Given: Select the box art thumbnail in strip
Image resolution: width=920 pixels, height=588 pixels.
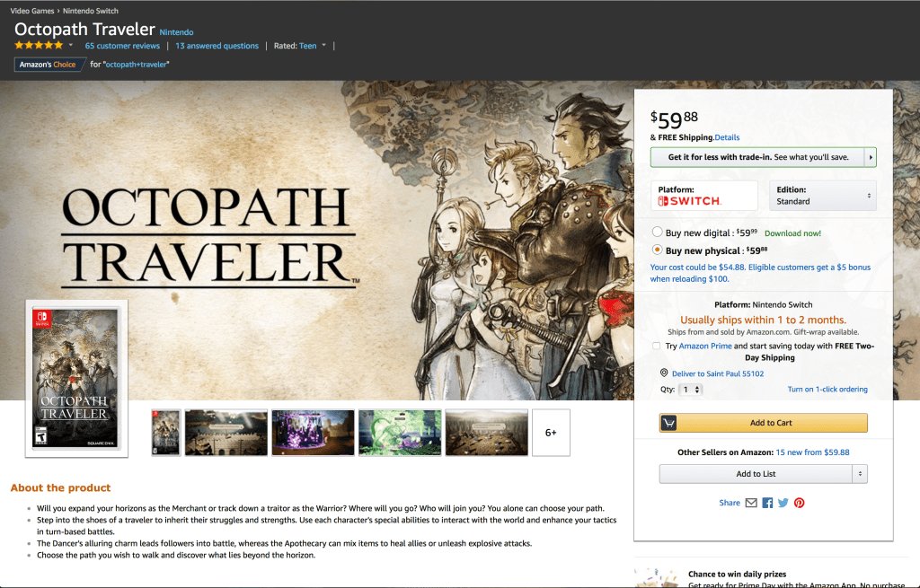Looking at the screenshot, I should click(166, 433).
